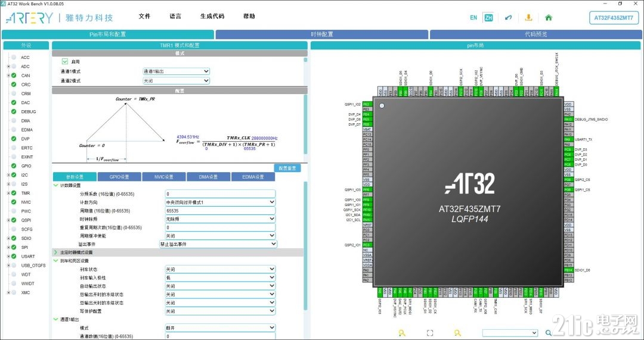Open 自动输出状态 dropdown
This screenshot has height=340, width=644.
point(220,286)
